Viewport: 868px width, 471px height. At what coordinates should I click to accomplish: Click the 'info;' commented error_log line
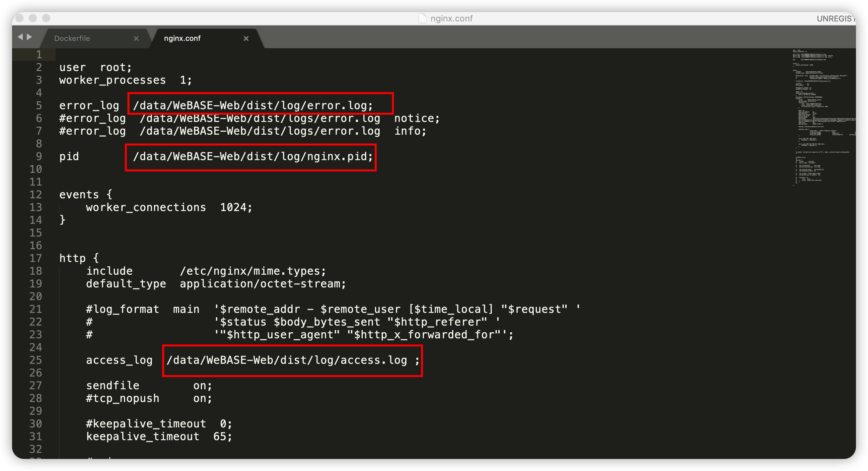pos(243,131)
